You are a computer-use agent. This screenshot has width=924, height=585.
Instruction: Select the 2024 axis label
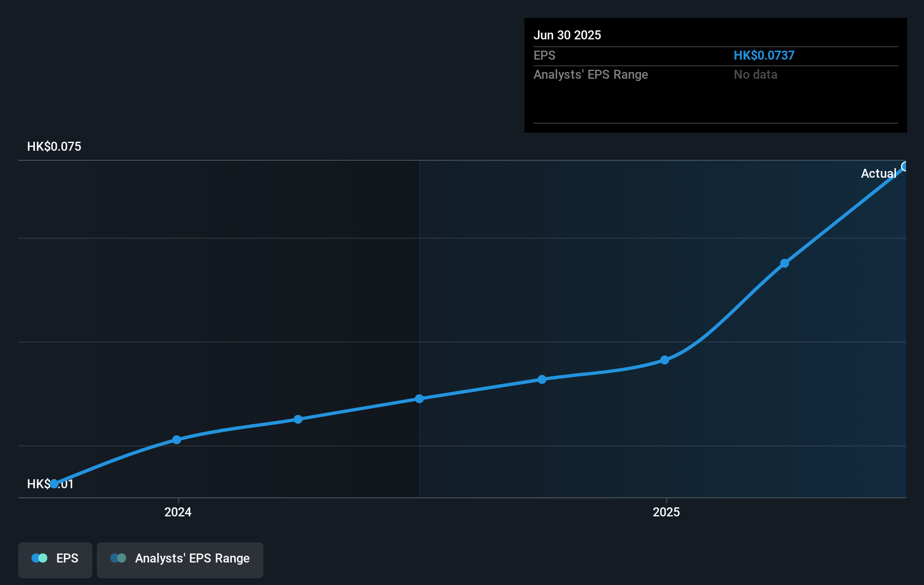point(177,512)
